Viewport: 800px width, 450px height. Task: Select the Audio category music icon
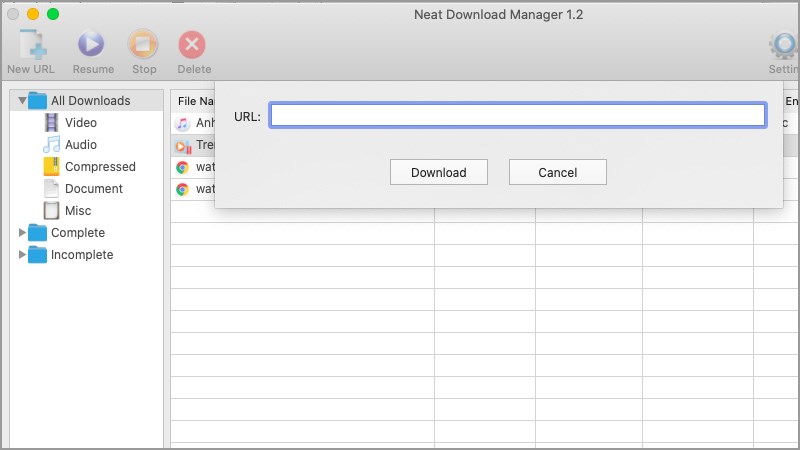[53, 145]
